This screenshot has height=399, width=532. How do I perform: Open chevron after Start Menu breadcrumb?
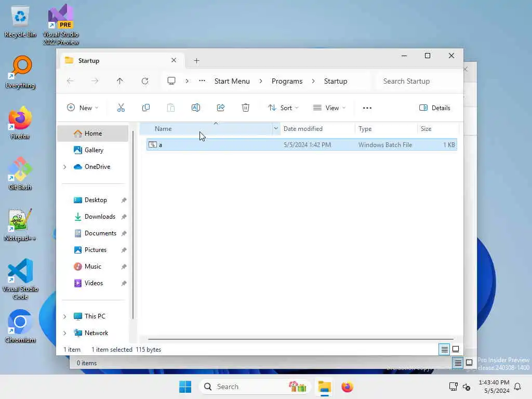click(x=261, y=81)
